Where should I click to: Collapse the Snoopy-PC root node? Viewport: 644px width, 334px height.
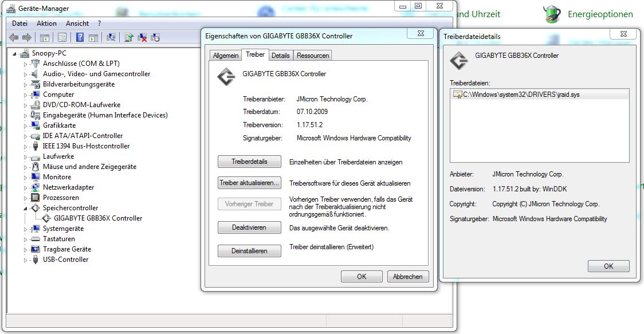[x=15, y=53]
